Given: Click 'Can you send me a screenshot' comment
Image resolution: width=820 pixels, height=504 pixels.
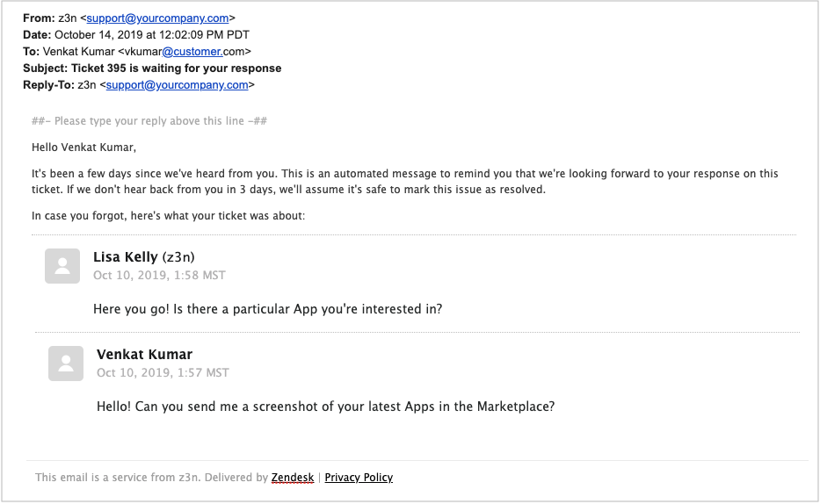Looking at the screenshot, I should point(325,407).
